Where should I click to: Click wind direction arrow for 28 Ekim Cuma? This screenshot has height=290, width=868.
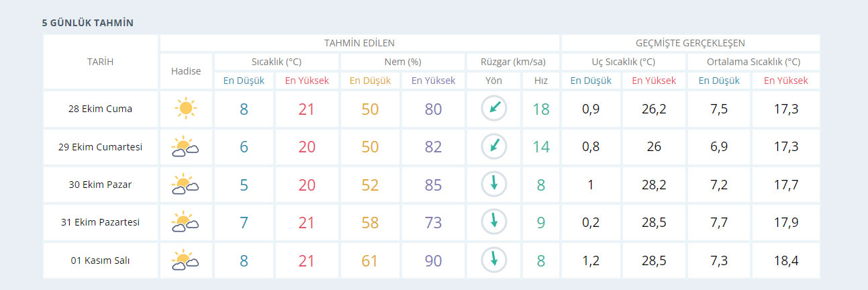[x=494, y=108]
